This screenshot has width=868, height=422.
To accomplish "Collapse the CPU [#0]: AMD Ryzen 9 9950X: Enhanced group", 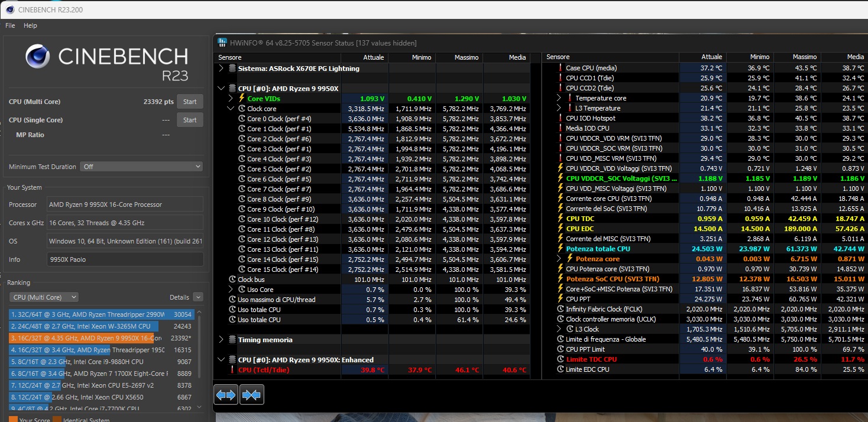I will pos(222,360).
